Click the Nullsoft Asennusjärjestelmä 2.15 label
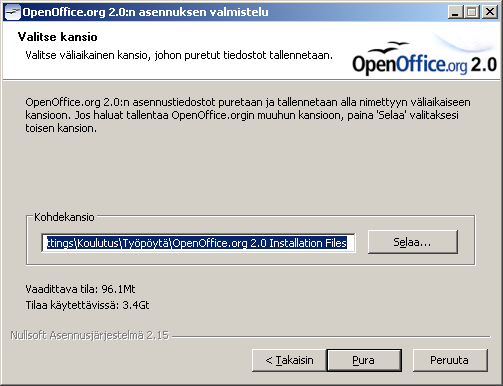The image size is (503, 386). tap(90, 335)
